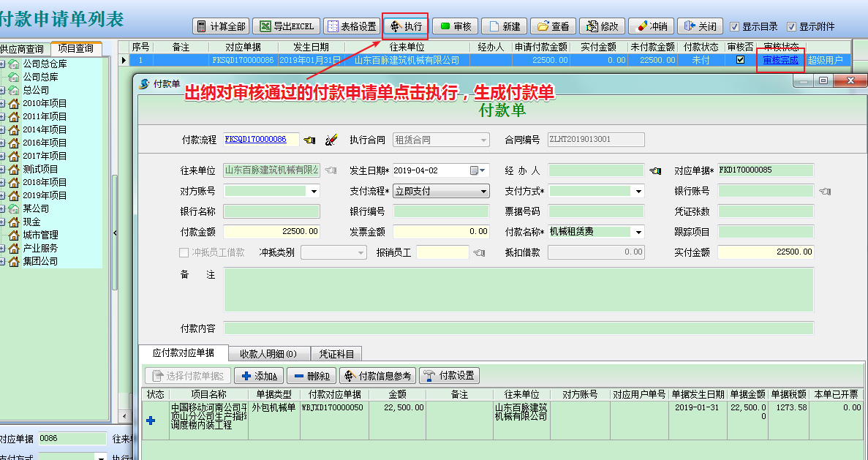Open the 付款名称 机械租赁费 dropdown
Image resolution: width=868 pixels, height=460 pixels.
click(638, 232)
